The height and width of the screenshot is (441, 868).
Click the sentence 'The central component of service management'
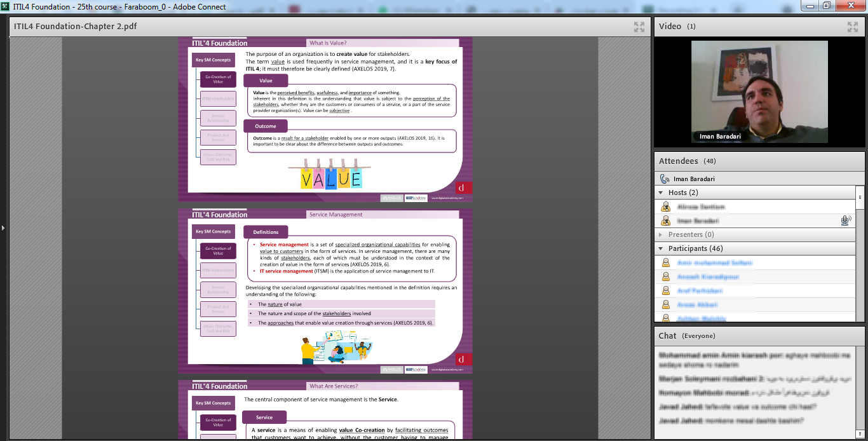tap(321, 400)
